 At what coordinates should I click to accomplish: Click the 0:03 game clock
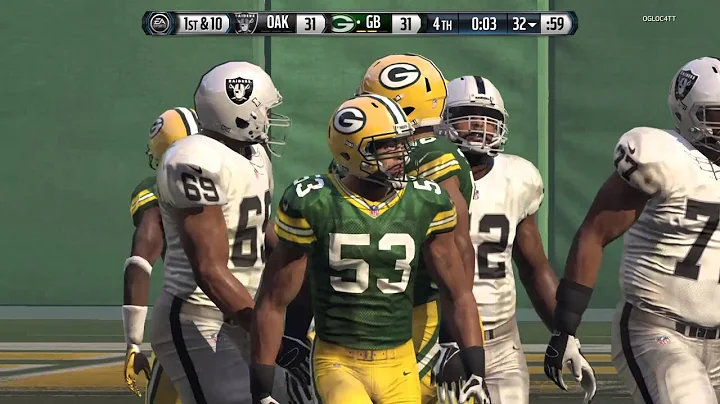[x=484, y=24]
